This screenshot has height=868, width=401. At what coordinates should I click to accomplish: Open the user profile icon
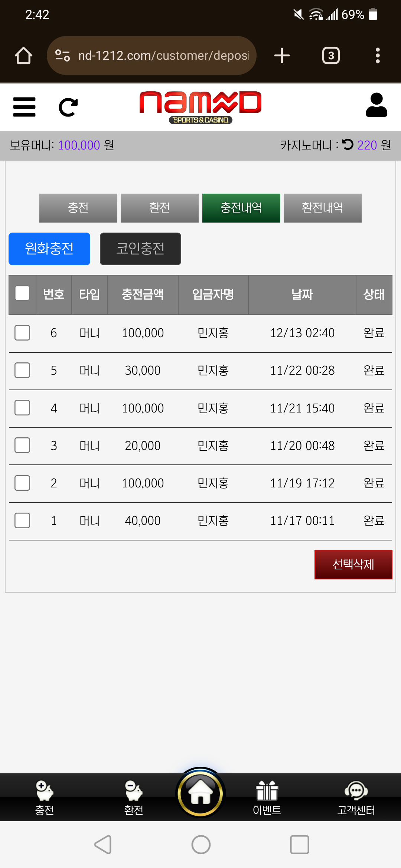coord(376,105)
